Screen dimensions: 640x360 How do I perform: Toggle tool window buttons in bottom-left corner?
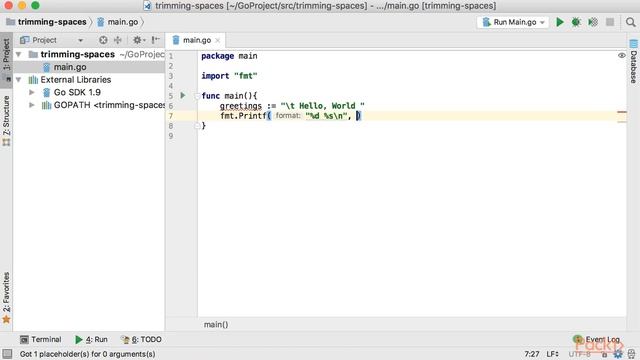(7, 354)
